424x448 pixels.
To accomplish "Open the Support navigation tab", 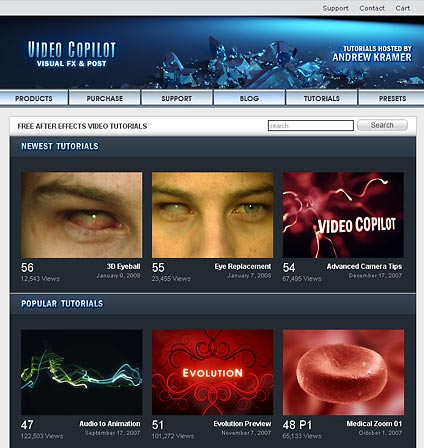I will (x=177, y=98).
